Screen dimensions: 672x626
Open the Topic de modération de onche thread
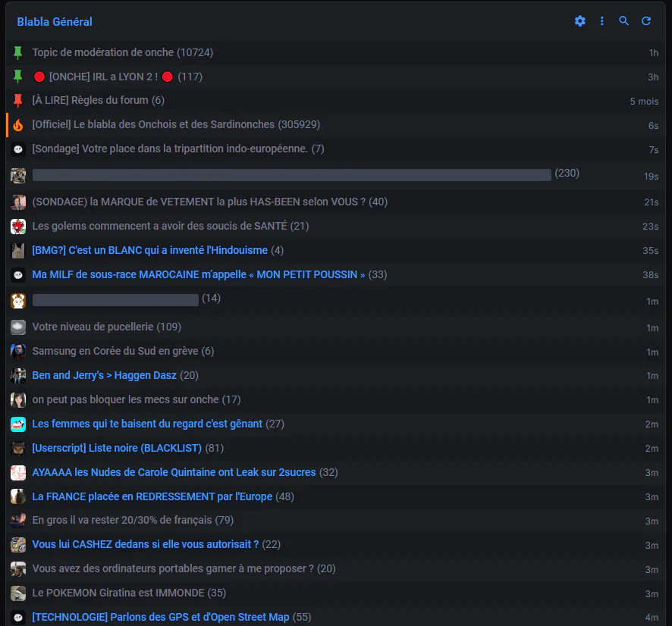(103, 52)
